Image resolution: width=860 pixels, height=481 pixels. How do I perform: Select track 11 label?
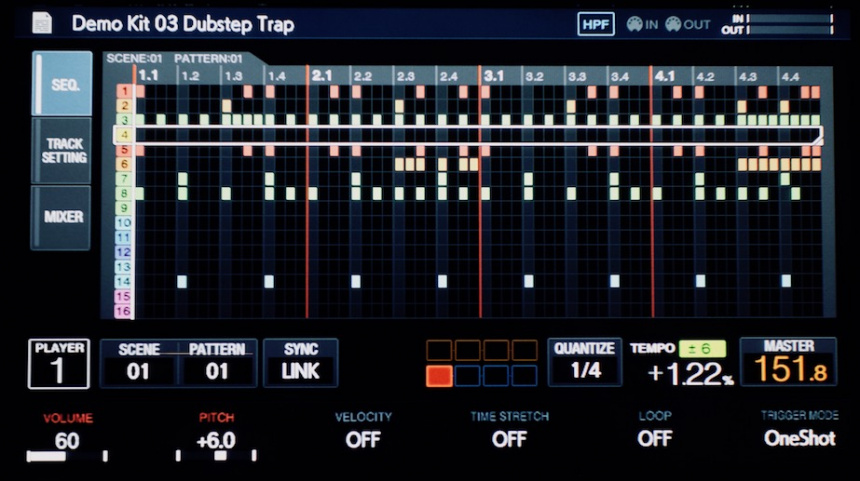(125, 237)
